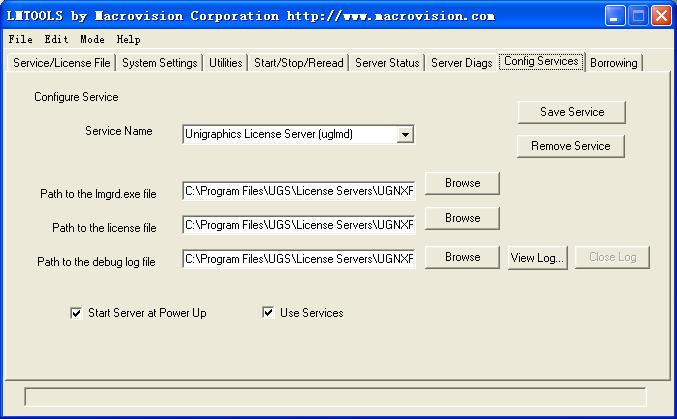Focus the lmgrd.exe path input field
Viewport: 677px width, 419px height.
coord(299,191)
